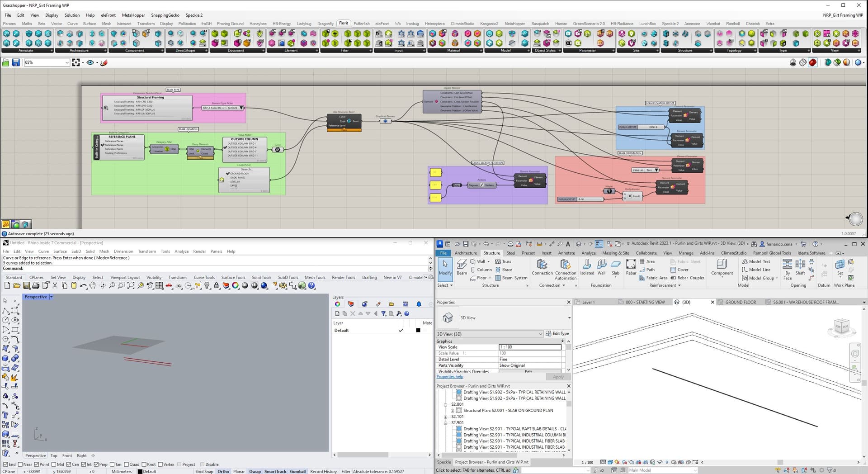Click new layer icon in Layers panel

pos(337,313)
